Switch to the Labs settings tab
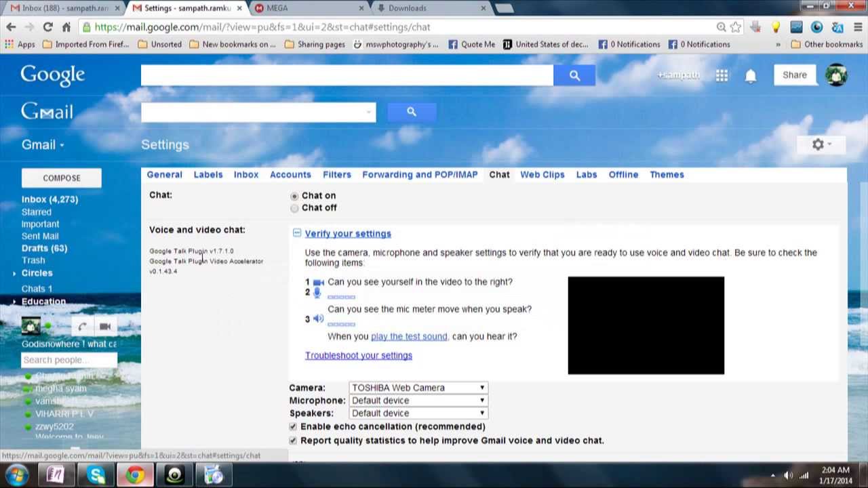 pyautogui.click(x=587, y=175)
